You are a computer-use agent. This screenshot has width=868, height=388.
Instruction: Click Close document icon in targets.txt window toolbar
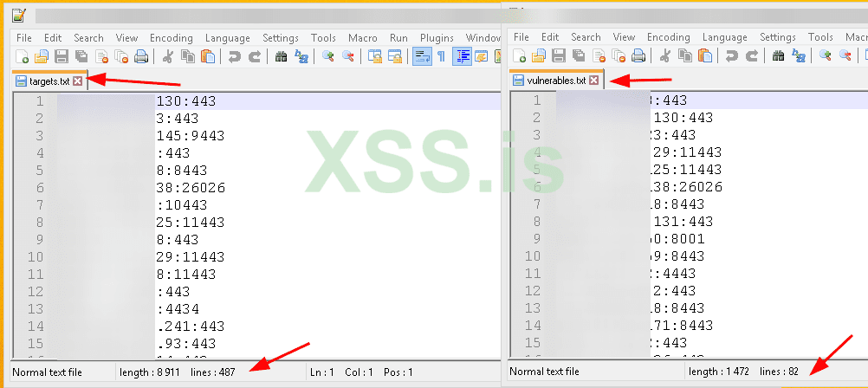coord(102,56)
